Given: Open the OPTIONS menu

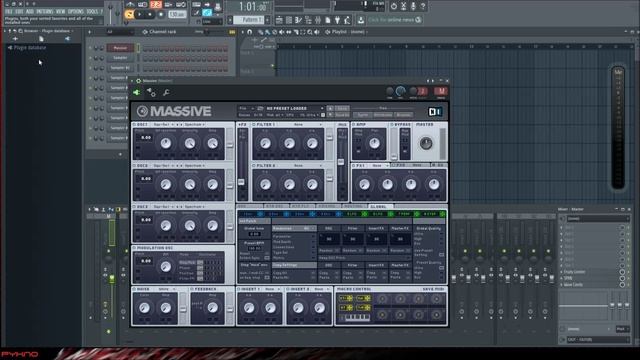Looking at the screenshot, I should pos(76,11).
